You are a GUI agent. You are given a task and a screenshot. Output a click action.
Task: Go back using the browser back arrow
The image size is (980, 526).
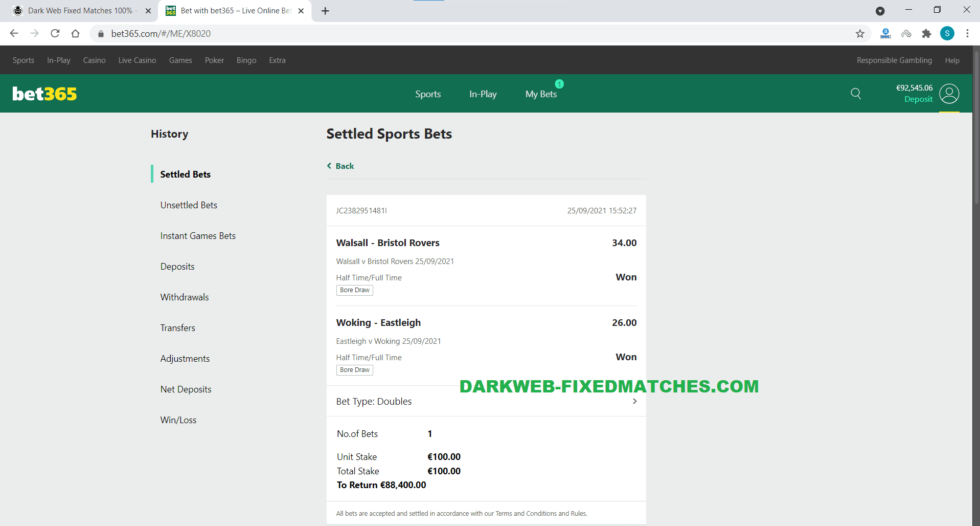pyautogui.click(x=14, y=33)
